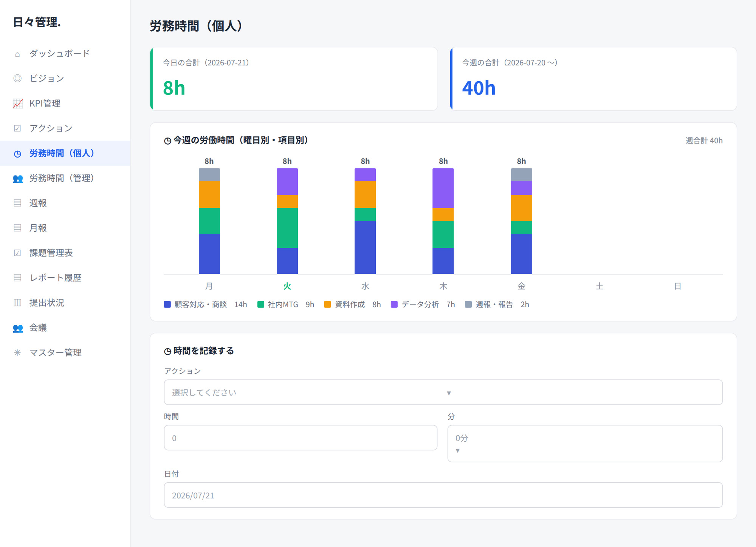Click the データ分析 purple legend swatch
Screen dimensions: 756x547
point(394,304)
